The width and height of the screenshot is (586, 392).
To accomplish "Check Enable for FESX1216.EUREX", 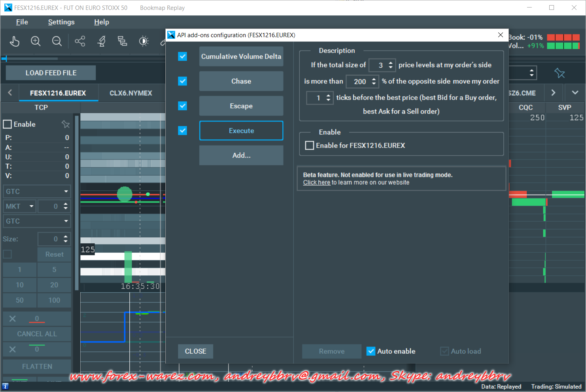I will click(x=310, y=146).
